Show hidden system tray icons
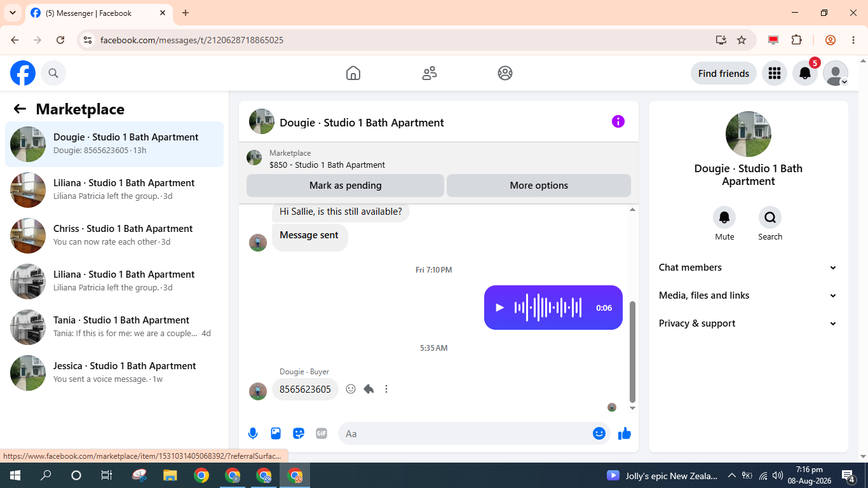The height and width of the screenshot is (488, 868). 731,475
